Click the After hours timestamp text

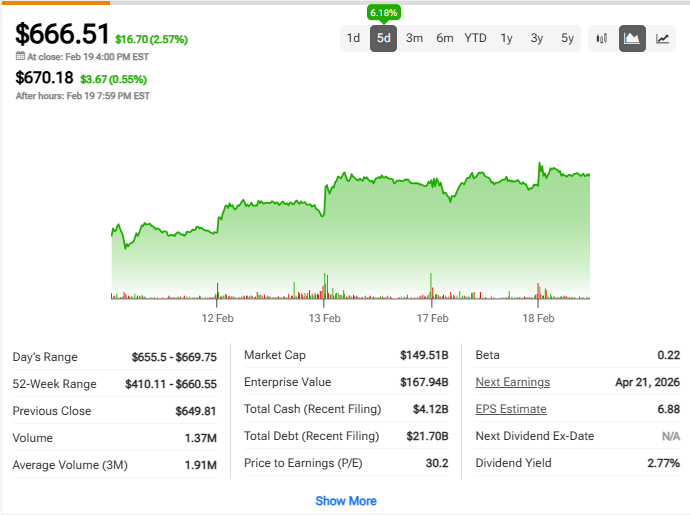coord(83,96)
